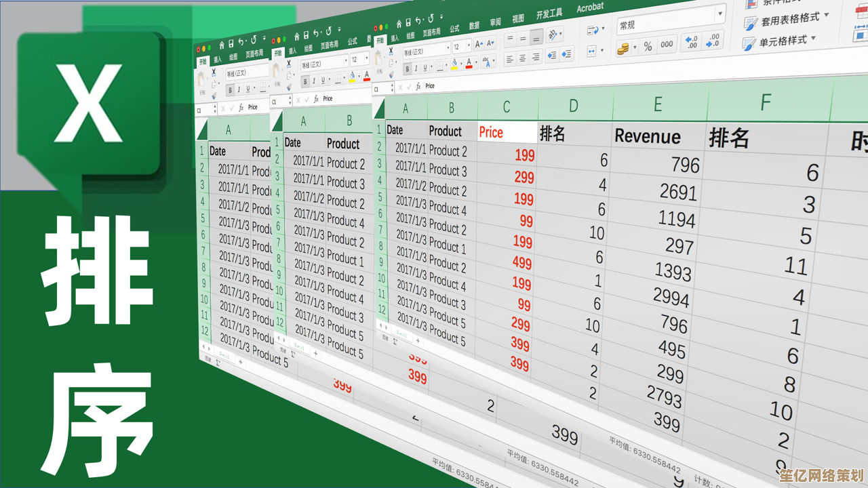Open the font name dropdown in the front window

(448, 47)
